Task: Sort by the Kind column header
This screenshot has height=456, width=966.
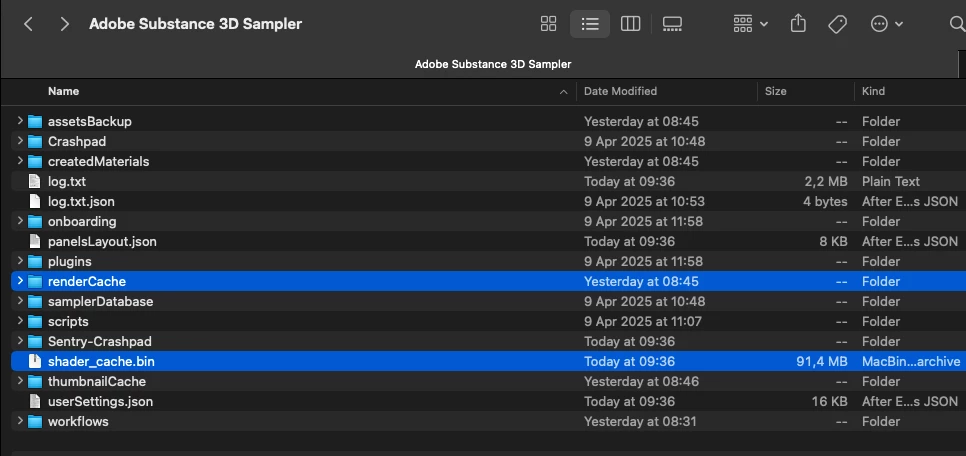Action: tap(874, 91)
